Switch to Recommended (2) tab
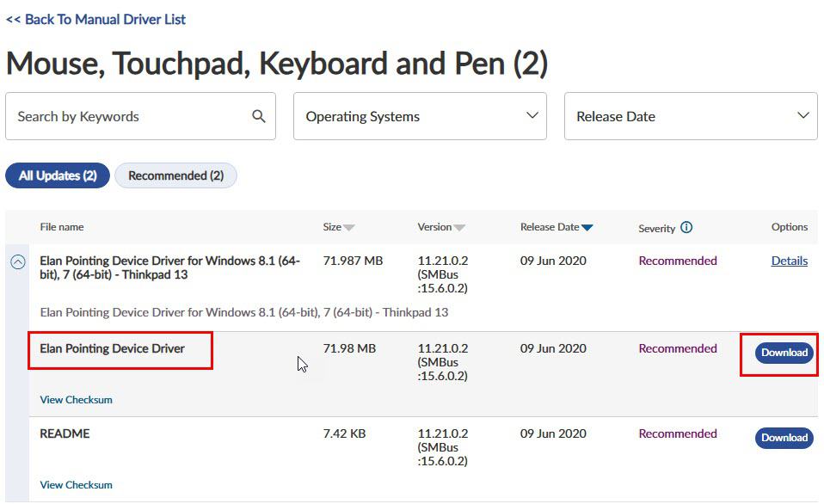The image size is (824, 504). coord(176,175)
